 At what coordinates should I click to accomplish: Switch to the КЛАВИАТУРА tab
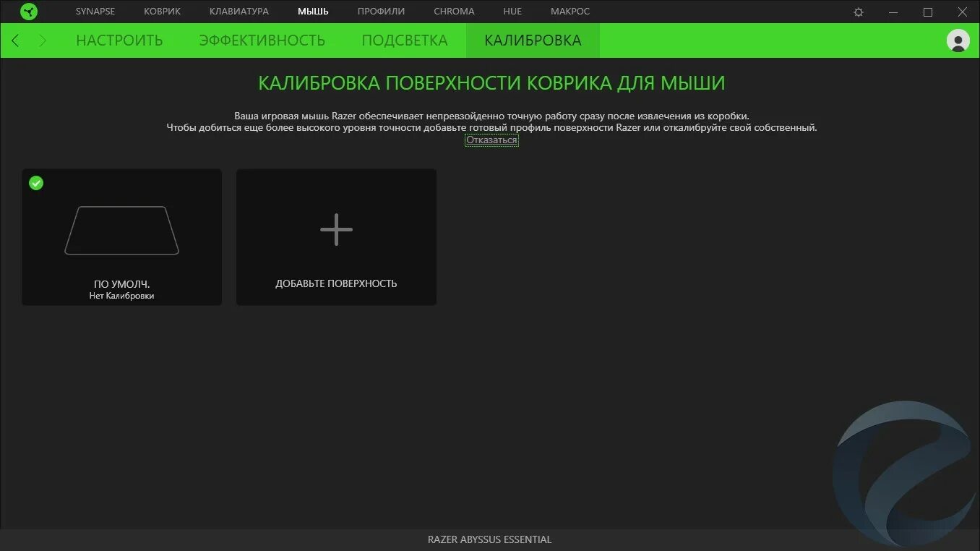[x=239, y=12]
